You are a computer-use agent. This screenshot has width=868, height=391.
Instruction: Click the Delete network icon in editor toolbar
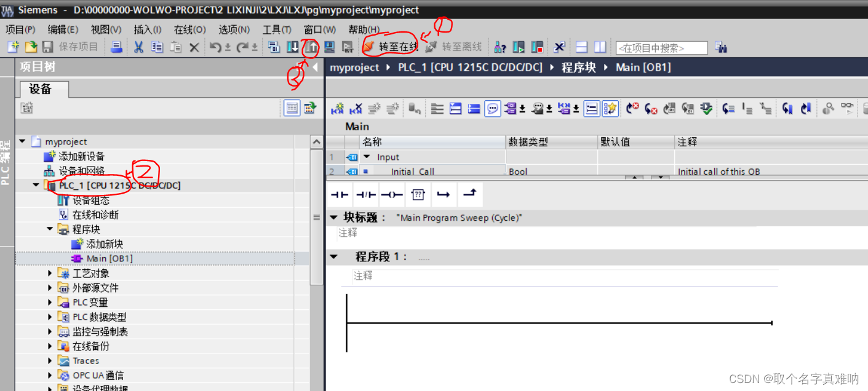[x=356, y=109]
